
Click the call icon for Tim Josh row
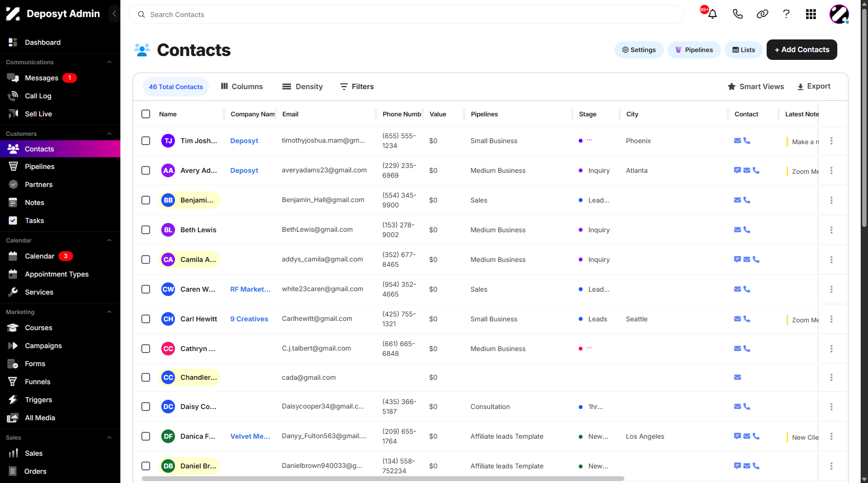point(747,141)
